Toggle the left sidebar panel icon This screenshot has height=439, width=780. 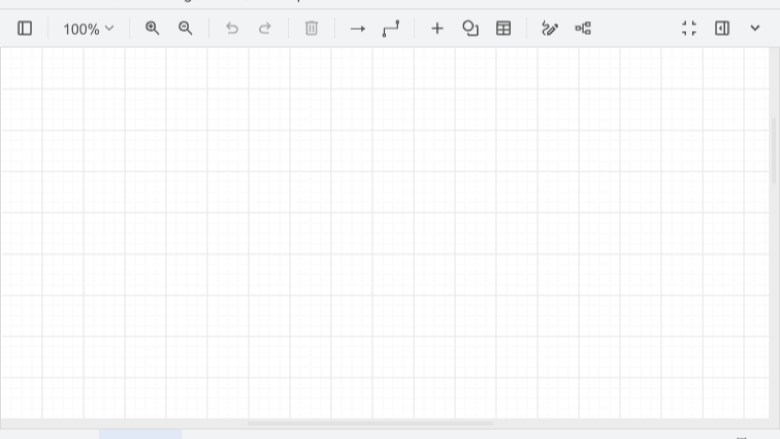coord(24,28)
